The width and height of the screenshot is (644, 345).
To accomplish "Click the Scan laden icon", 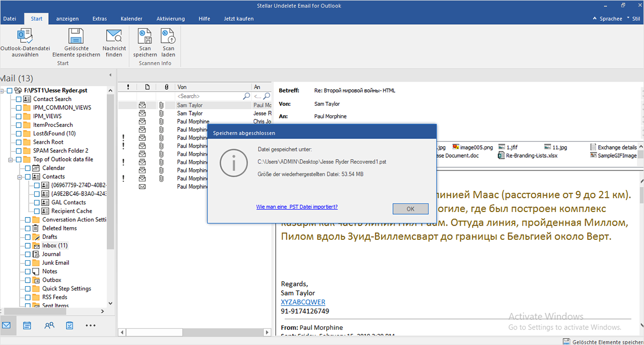I will [168, 36].
